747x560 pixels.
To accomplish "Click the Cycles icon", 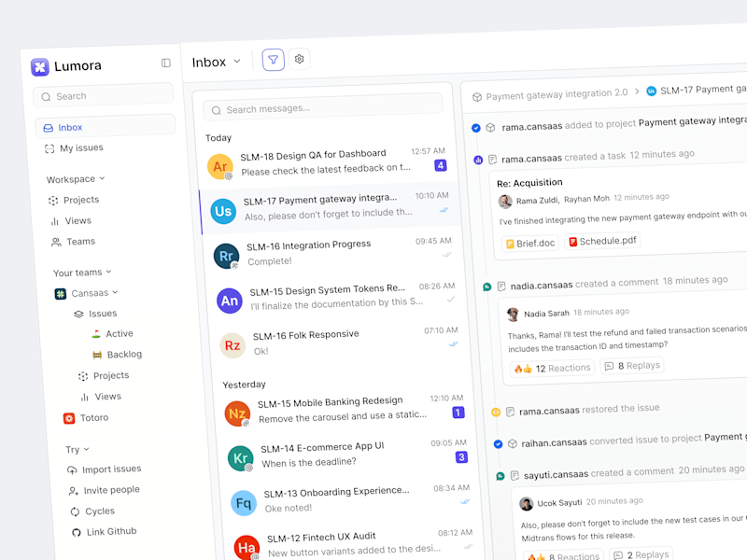I will click(x=75, y=511).
